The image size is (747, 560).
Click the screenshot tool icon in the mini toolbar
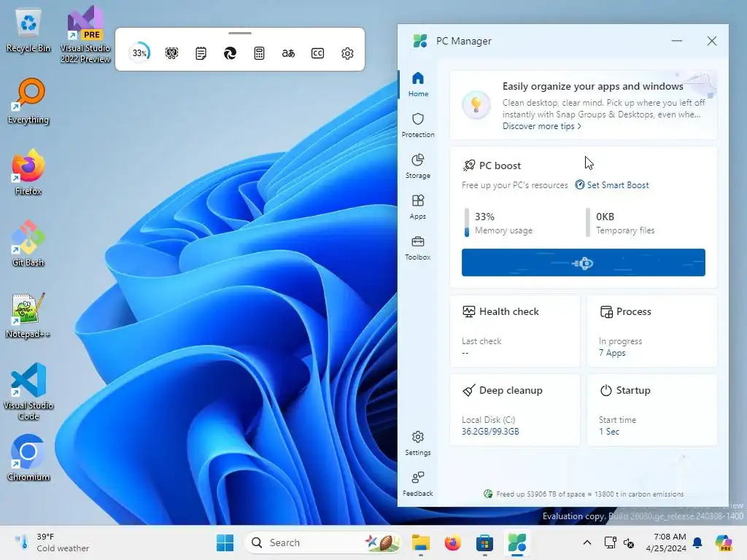pyautogui.click(x=171, y=52)
